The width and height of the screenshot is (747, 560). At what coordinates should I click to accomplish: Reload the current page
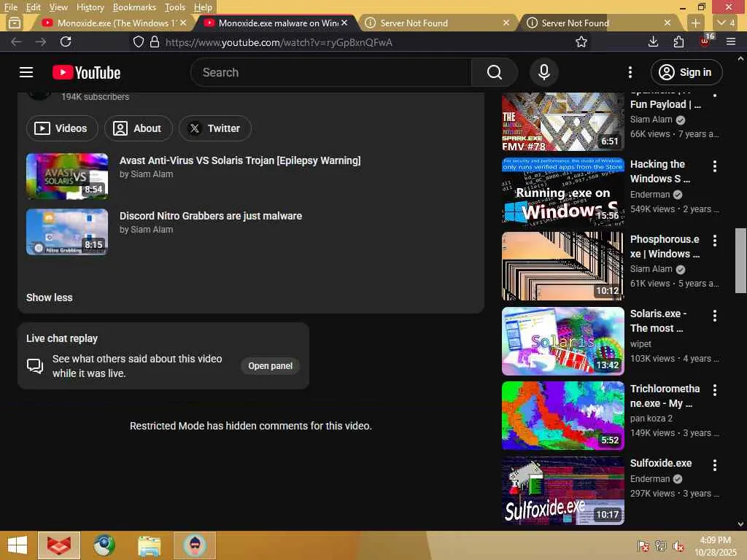point(66,42)
